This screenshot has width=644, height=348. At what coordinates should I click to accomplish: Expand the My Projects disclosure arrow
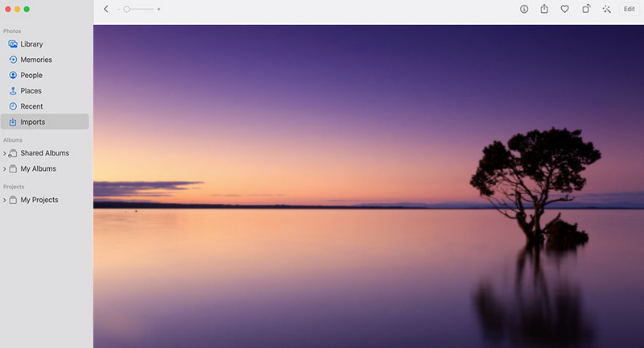5,201
